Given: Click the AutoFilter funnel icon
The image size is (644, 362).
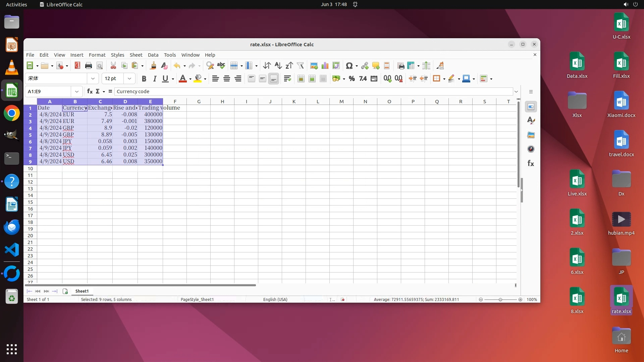Looking at the screenshot, I should pyautogui.click(x=300, y=66).
